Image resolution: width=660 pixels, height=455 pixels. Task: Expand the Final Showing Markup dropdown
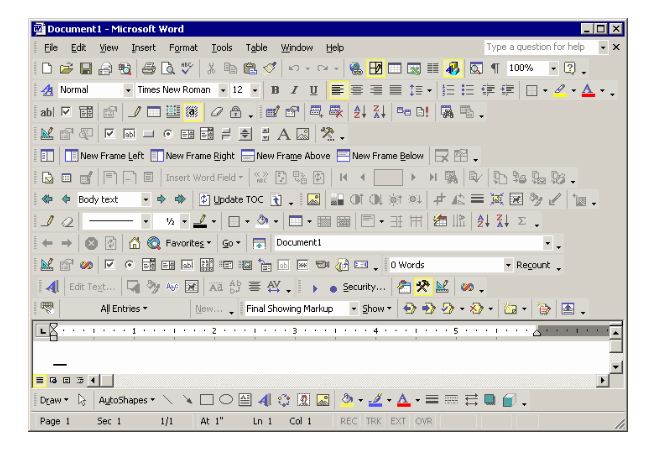coord(352,309)
